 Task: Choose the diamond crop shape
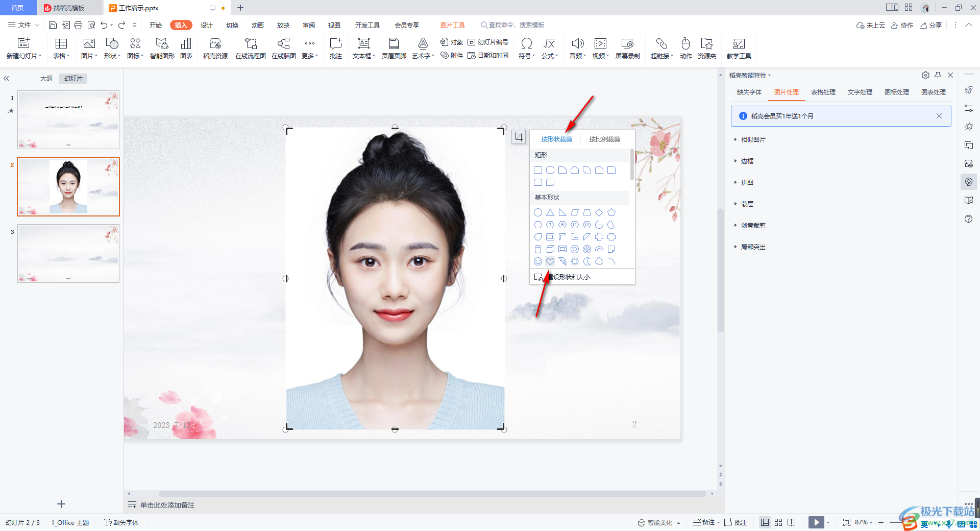click(x=599, y=212)
